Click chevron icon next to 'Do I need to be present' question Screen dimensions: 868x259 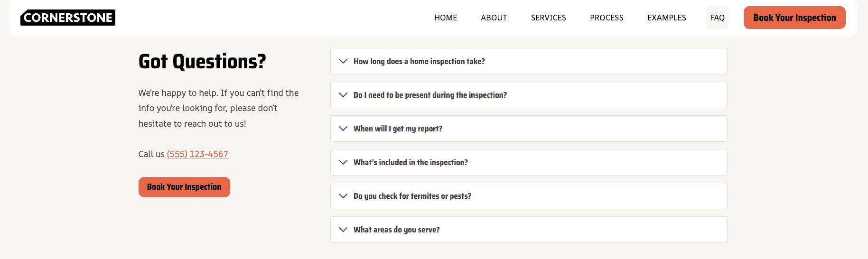pyautogui.click(x=343, y=95)
